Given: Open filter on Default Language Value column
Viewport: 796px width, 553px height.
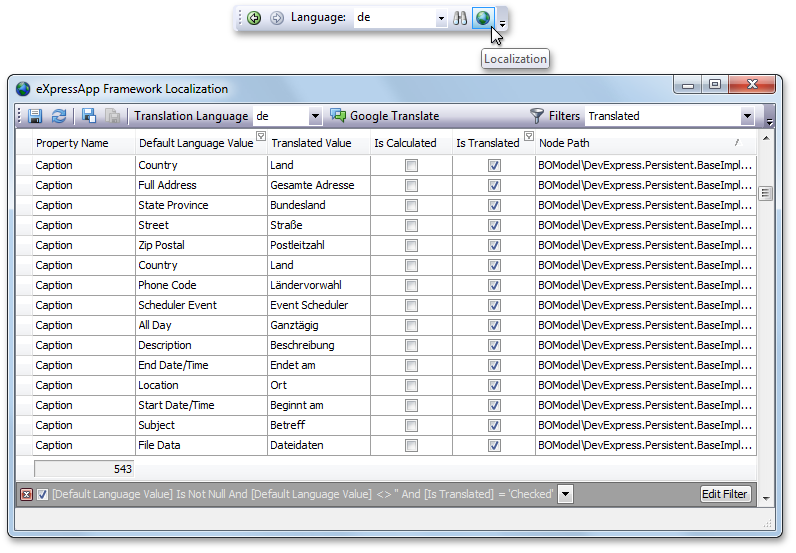Looking at the screenshot, I should coord(261,136).
